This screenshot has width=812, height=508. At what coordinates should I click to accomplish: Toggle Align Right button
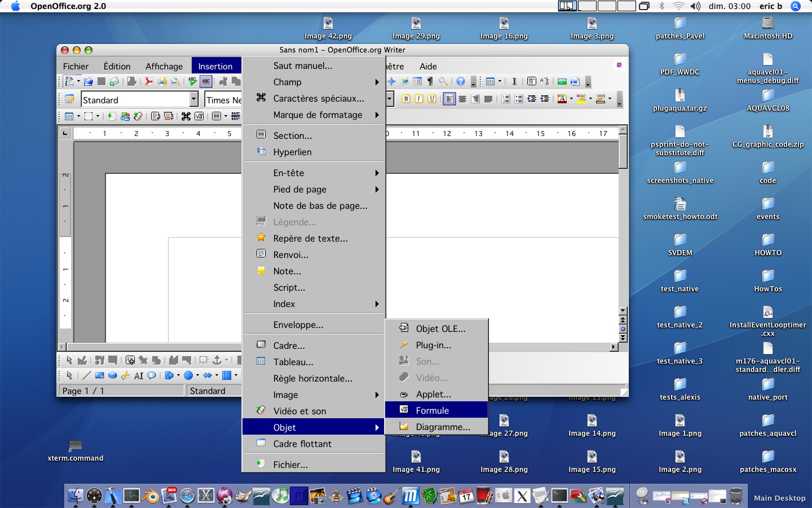pyautogui.click(x=475, y=99)
